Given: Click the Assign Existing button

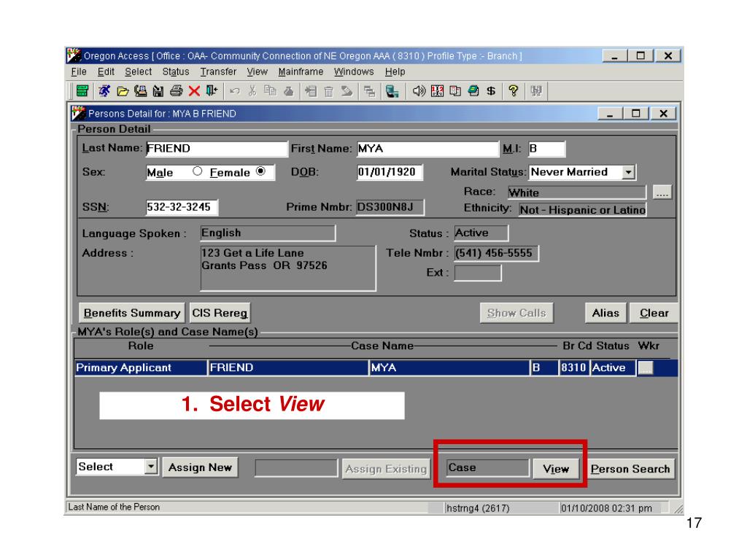Looking at the screenshot, I should [386, 469].
